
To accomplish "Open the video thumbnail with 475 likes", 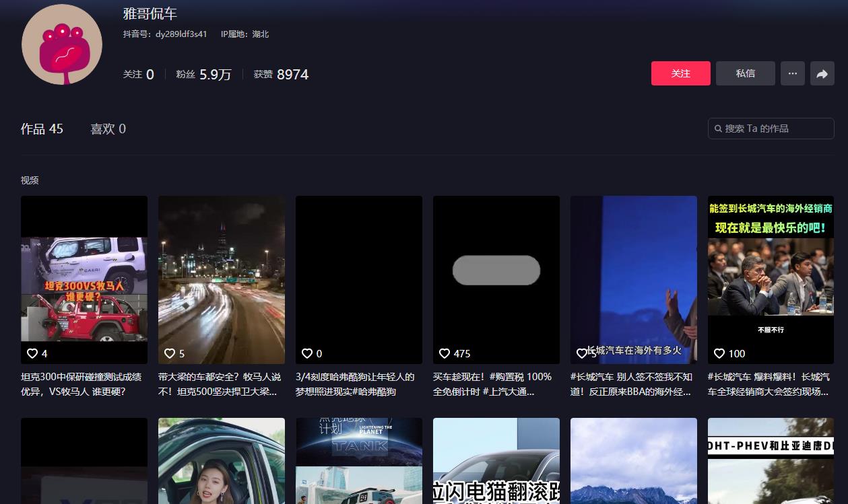I will pyautogui.click(x=496, y=280).
